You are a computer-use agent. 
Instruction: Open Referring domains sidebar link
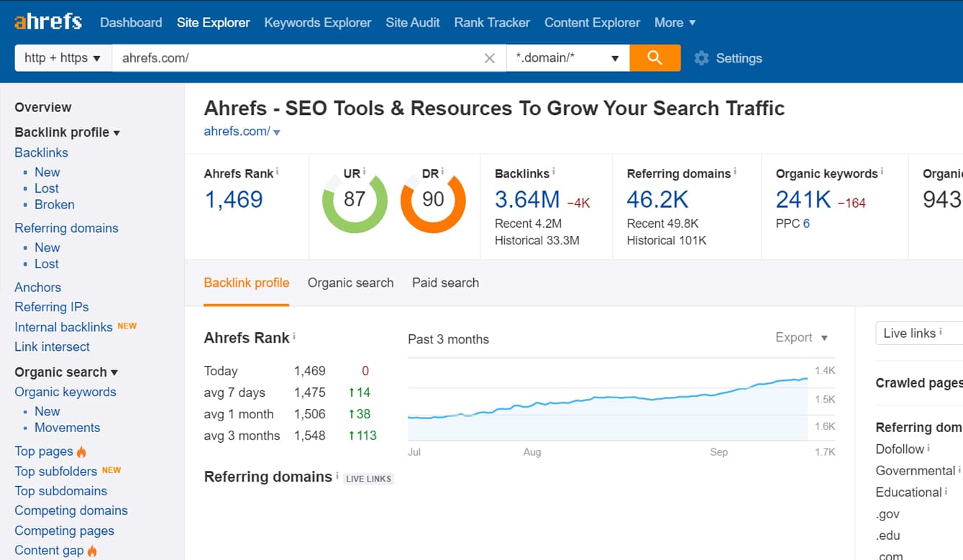click(66, 228)
